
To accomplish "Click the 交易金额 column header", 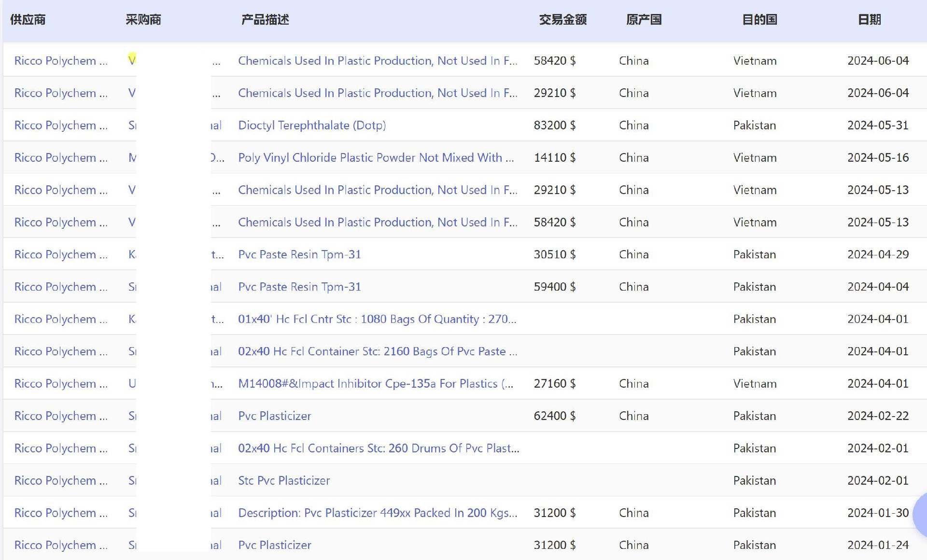I will pyautogui.click(x=563, y=20).
